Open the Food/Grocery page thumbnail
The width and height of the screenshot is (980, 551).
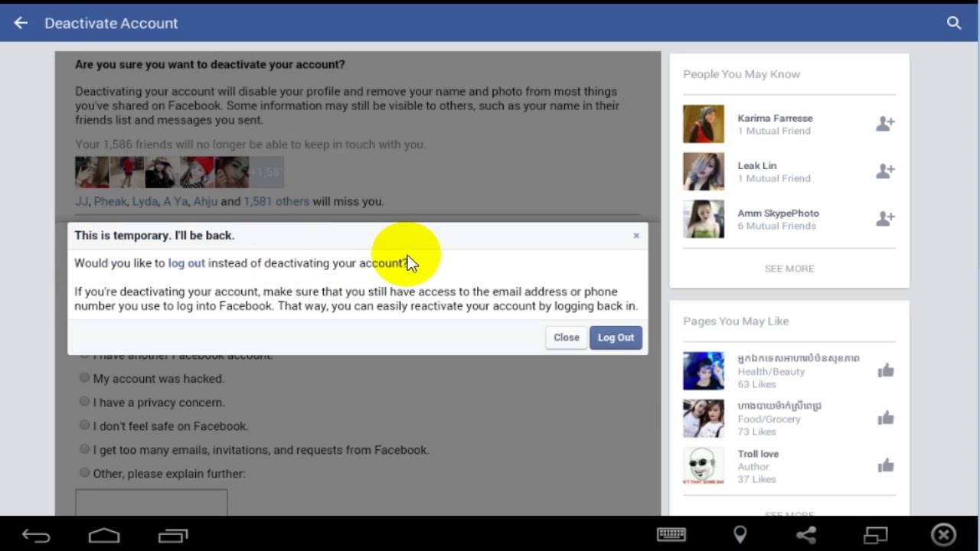(704, 419)
